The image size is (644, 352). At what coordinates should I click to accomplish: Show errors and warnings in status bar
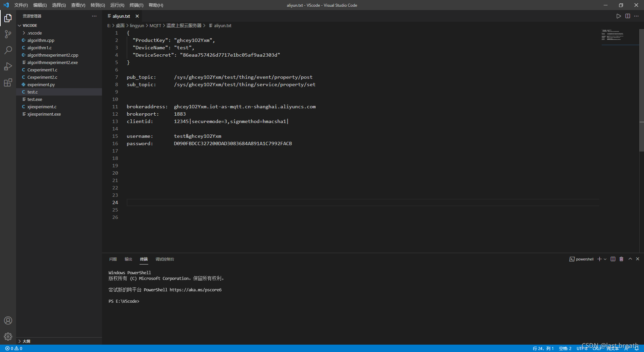point(14,348)
